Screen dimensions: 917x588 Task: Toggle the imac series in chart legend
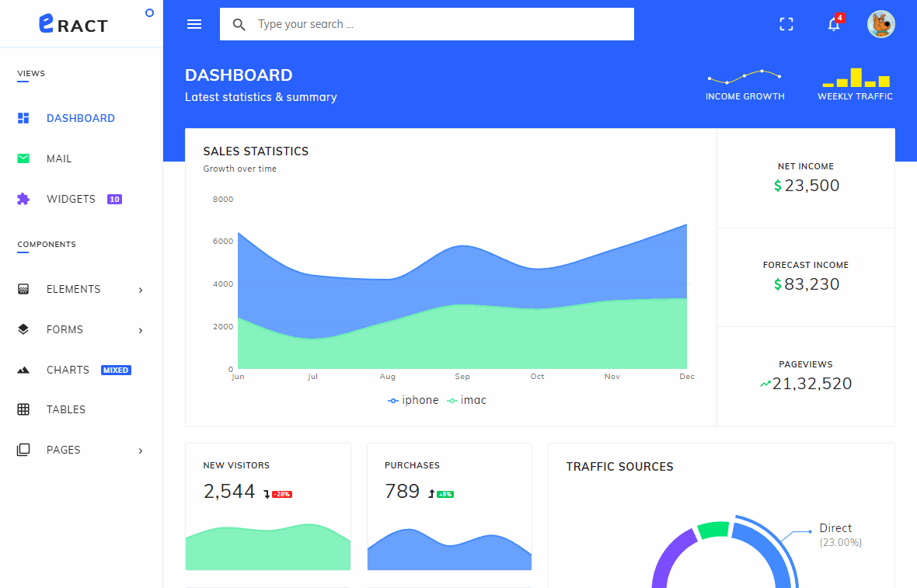(x=466, y=400)
